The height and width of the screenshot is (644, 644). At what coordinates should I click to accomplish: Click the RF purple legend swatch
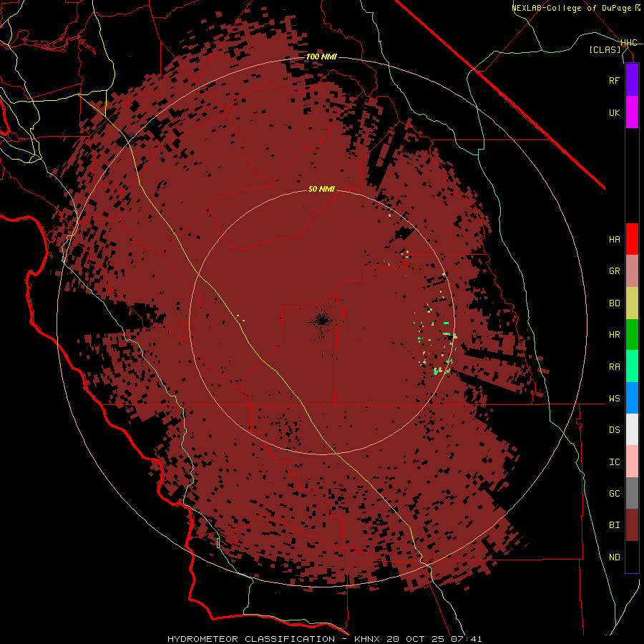[x=632, y=80]
